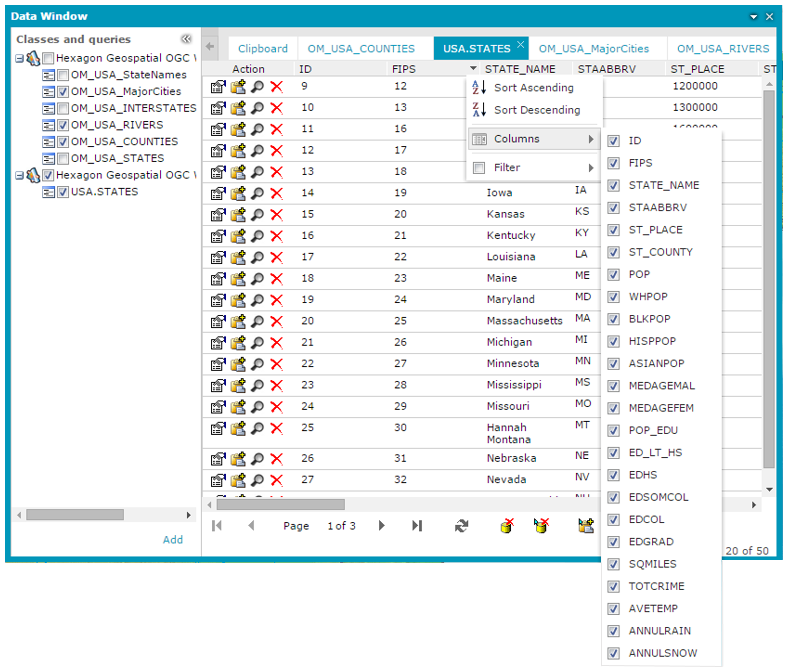Open edit attributes icon in Massachusetts row
Image resolution: width=787 pixels, height=671 pixels.
218,321
